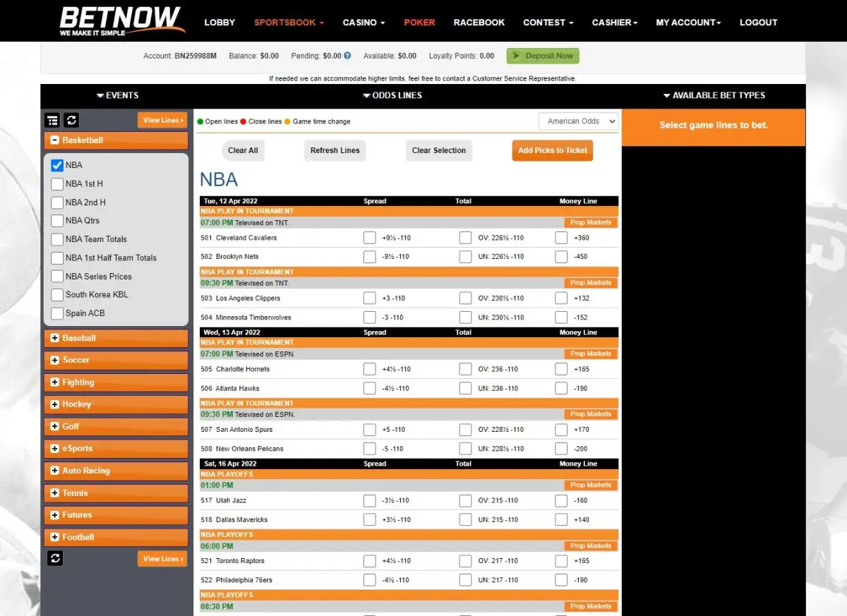Collapse the Odds Lines panel header
This screenshot has width=847, height=616.
(x=392, y=95)
